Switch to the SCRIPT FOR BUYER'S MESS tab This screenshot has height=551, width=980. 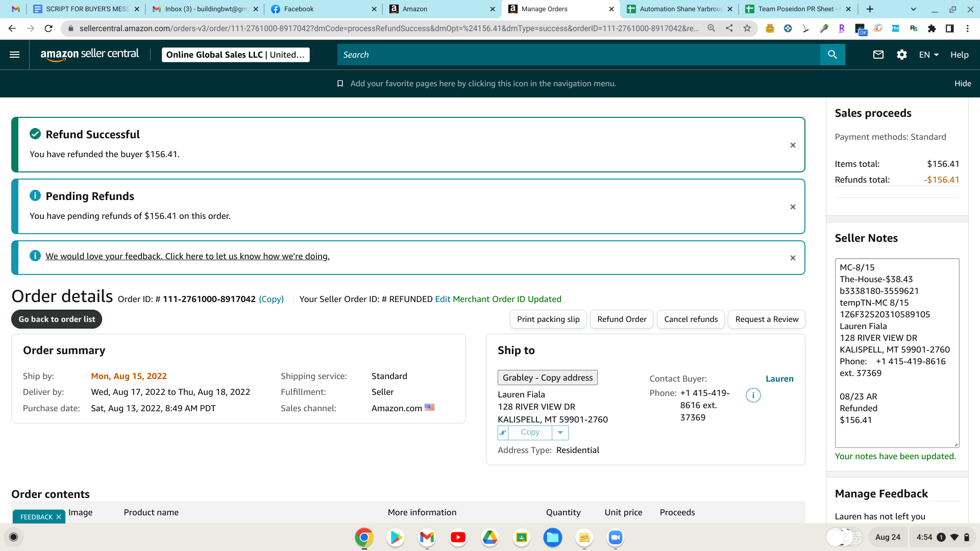[86, 9]
